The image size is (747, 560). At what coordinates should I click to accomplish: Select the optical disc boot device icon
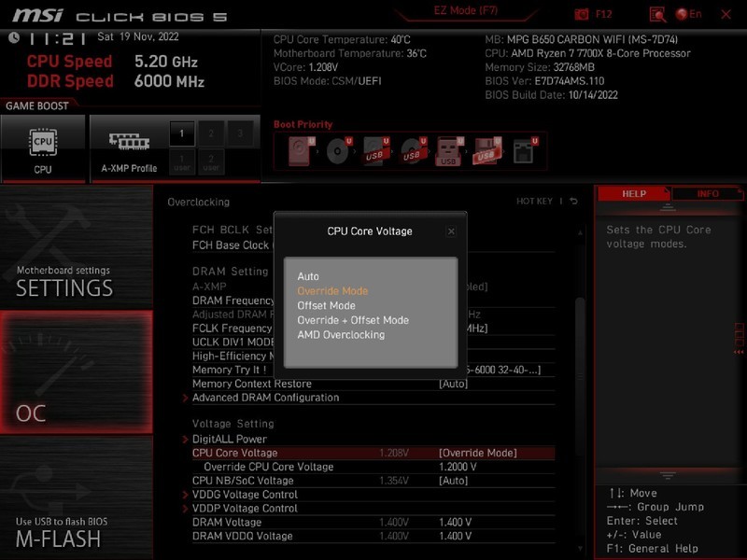click(x=339, y=151)
